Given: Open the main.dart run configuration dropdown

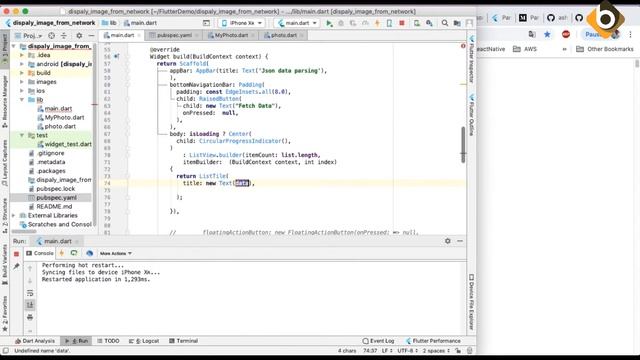Looking at the screenshot, I should pos(297,23).
